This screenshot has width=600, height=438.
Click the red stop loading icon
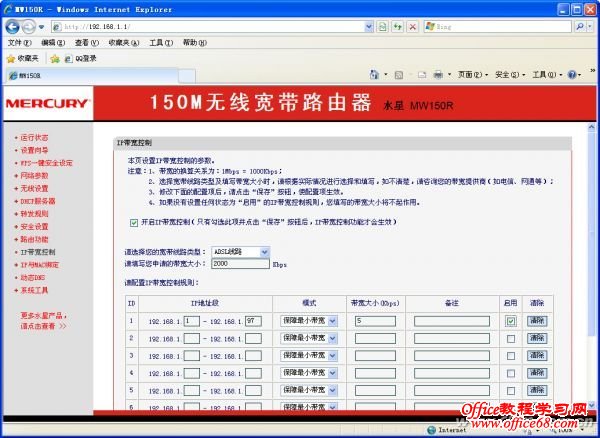[x=412, y=27]
